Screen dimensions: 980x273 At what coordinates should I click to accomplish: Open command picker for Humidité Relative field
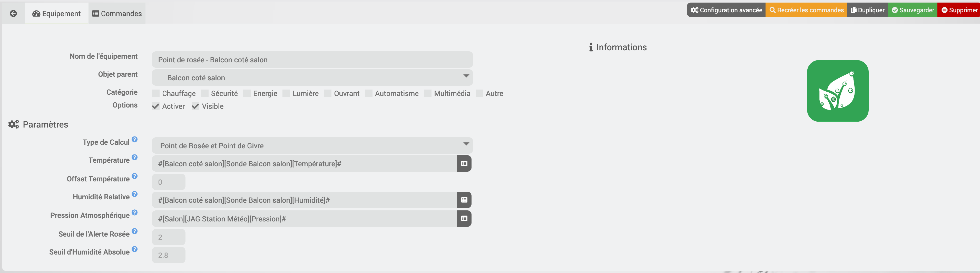coord(464,200)
